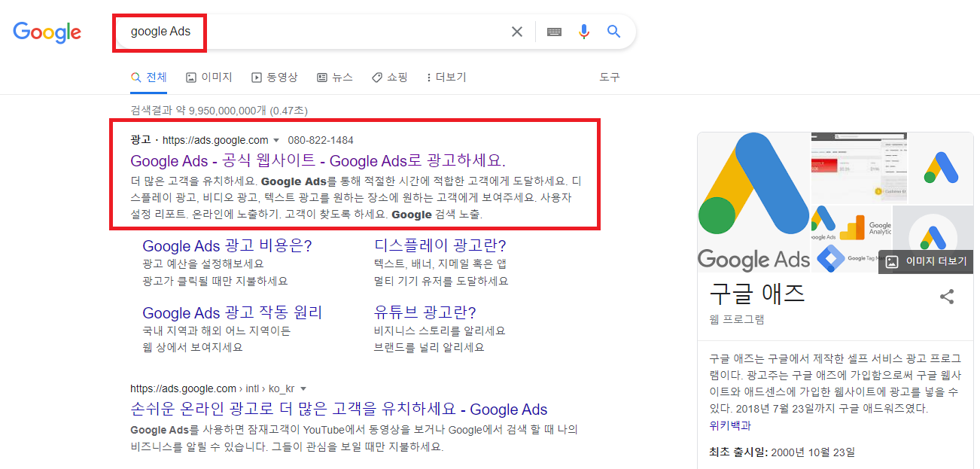Switch to the 동영상 tab
980x469 pixels.
[275, 78]
